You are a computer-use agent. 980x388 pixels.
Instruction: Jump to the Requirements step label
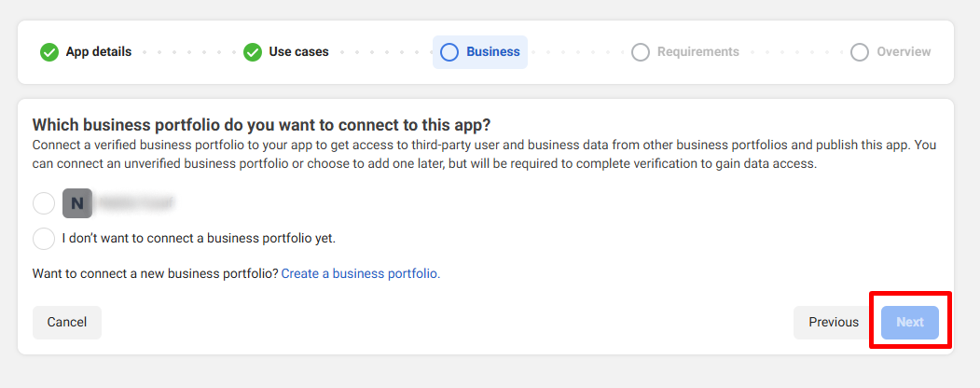click(698, 52)
